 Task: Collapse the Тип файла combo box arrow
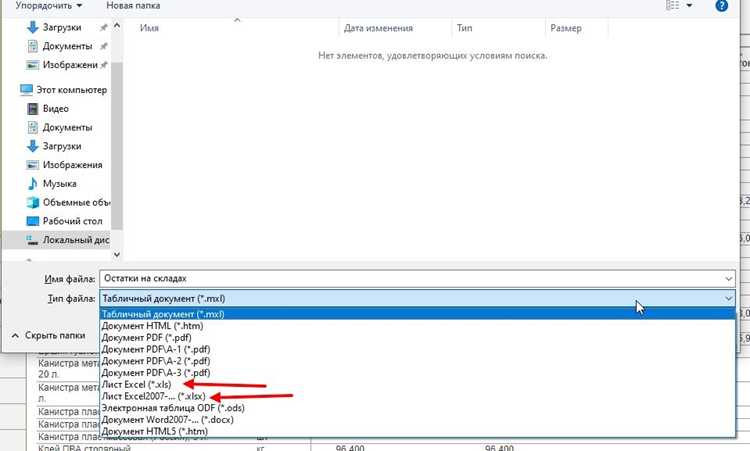point(728,298)
